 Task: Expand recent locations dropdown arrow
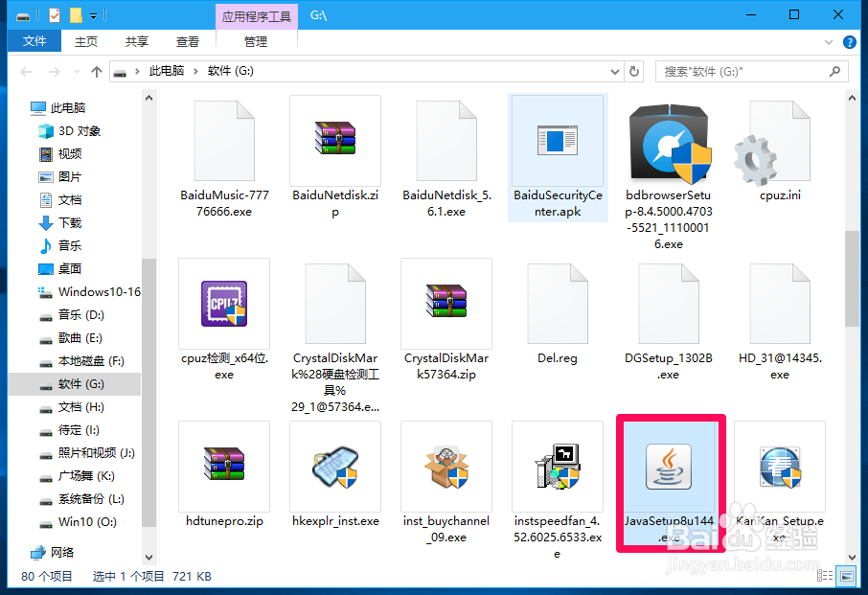77,72
